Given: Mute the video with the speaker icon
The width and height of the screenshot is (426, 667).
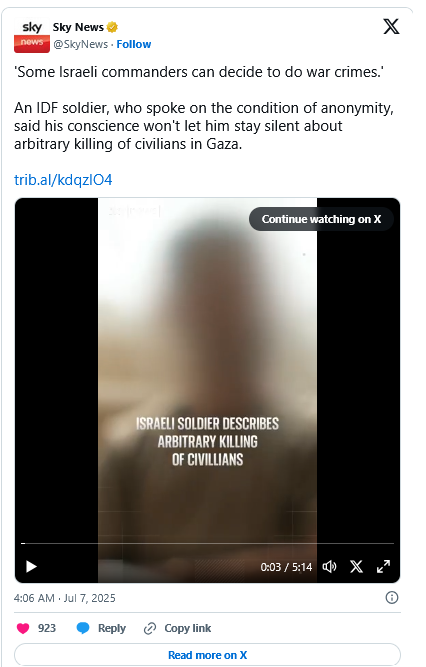Looking at the screenshot, I should tap(329, 567).
